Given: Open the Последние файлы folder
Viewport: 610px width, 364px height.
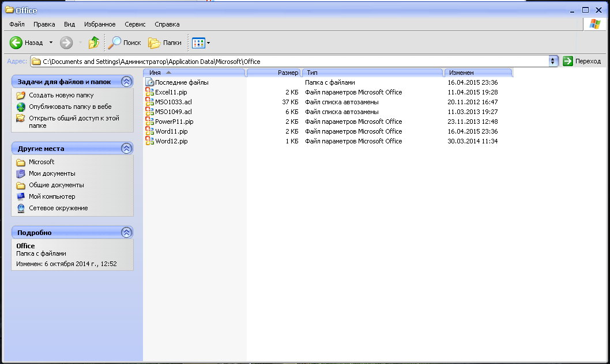Looking at the screenshot, I should tap(181, 82).
